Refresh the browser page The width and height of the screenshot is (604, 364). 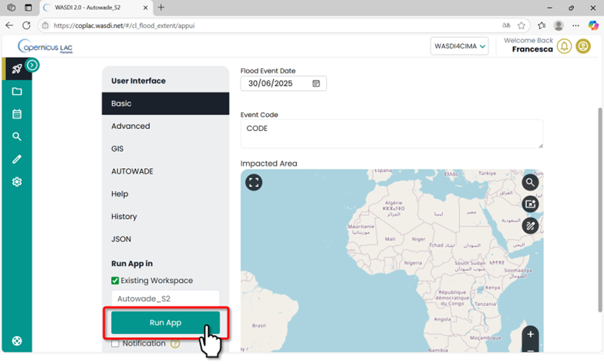tap(26, 25)
